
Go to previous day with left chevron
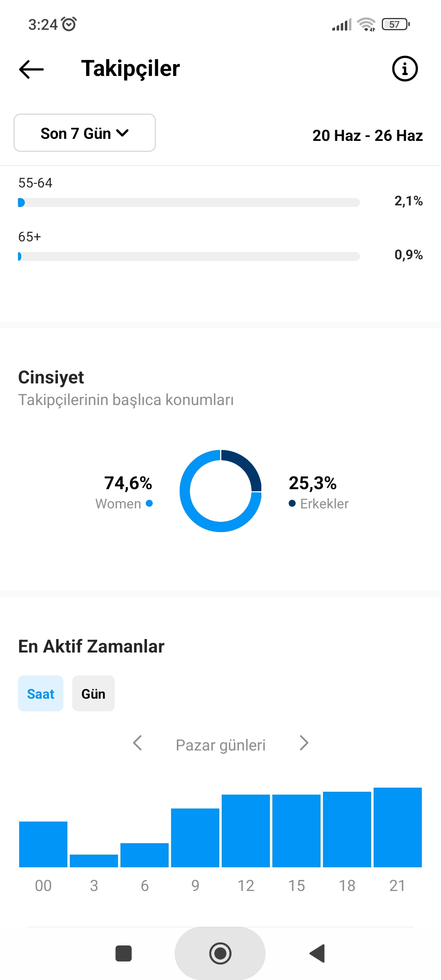[x=138, y=743]
